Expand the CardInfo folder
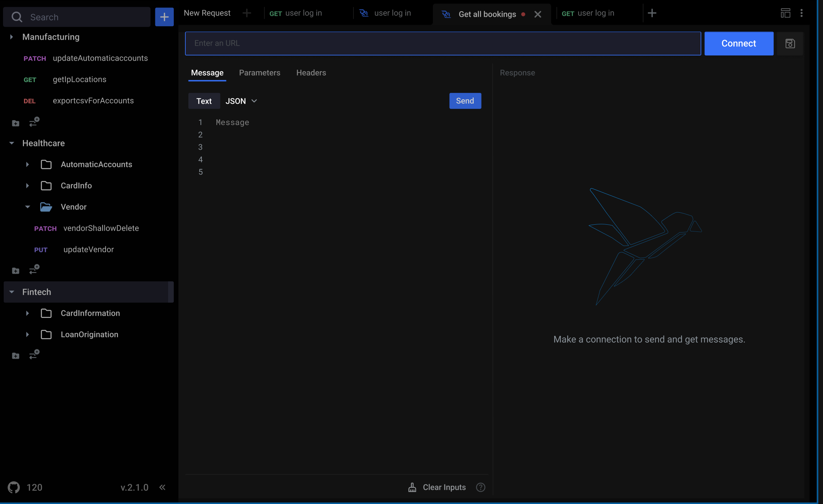Screen dimensions: 823x504 [x=28, y=185]
